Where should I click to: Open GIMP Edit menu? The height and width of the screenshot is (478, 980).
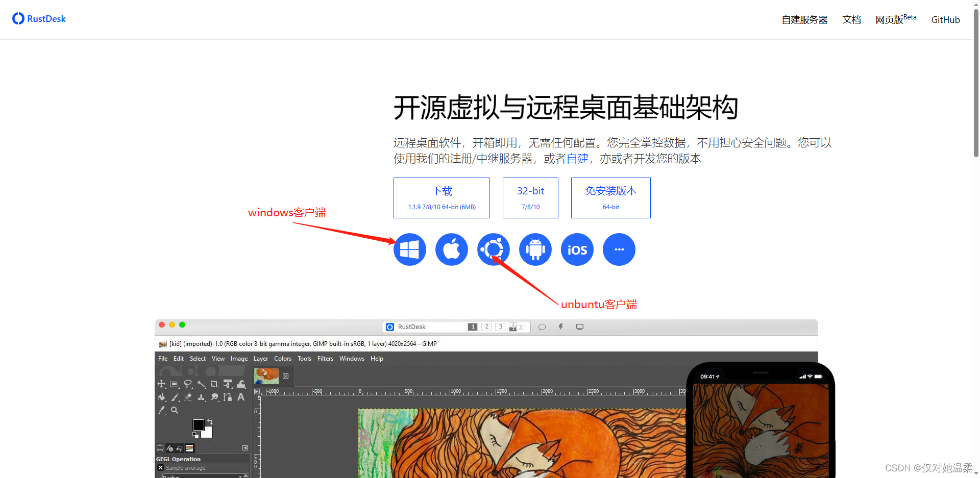click(x=179, y=359)
